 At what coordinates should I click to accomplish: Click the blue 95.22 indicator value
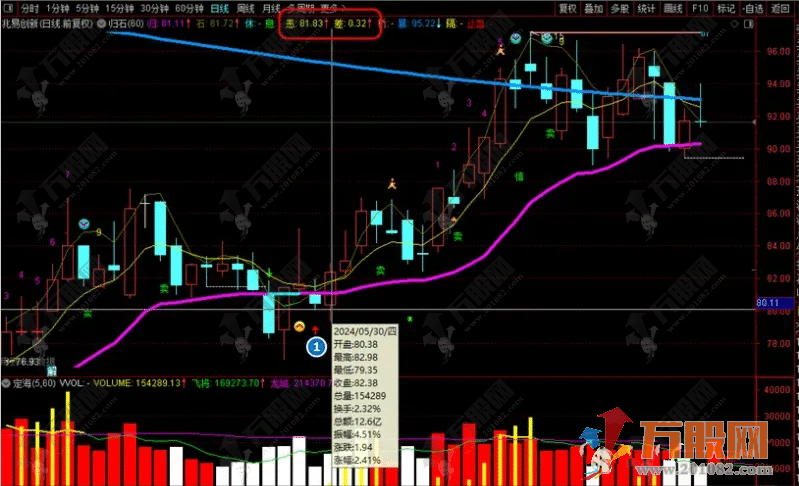point(420,24)
